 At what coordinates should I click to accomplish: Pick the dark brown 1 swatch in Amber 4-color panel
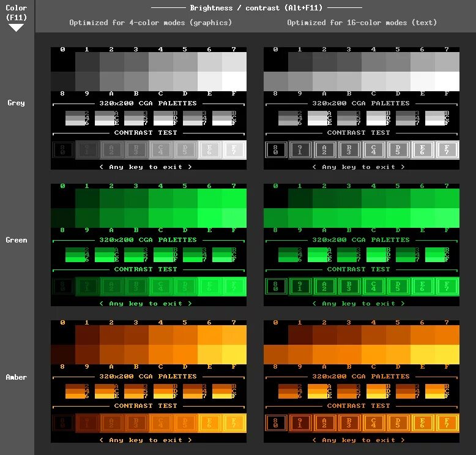coord(87,335)
